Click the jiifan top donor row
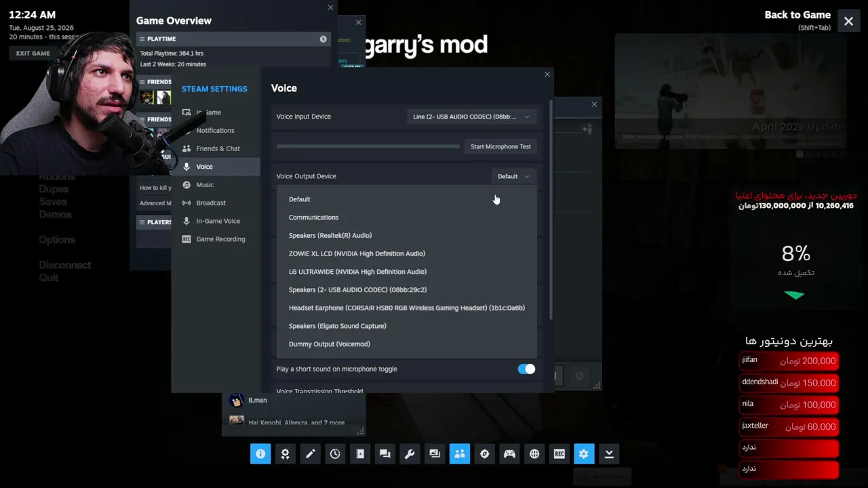Screen dimensions: 868x488 [789, 361]
